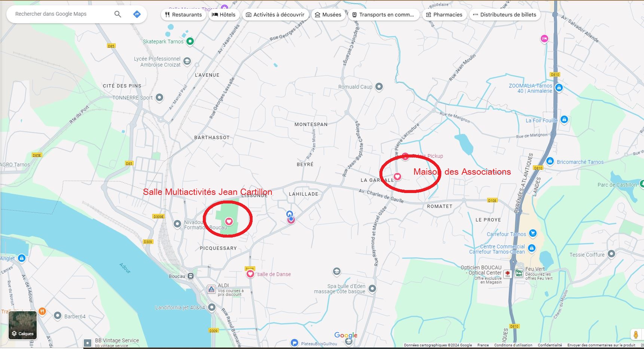The height and width of the screenshot is (349, 644).
Task: Select the ALDI store map pin
Action: click(x=211, y=289)
